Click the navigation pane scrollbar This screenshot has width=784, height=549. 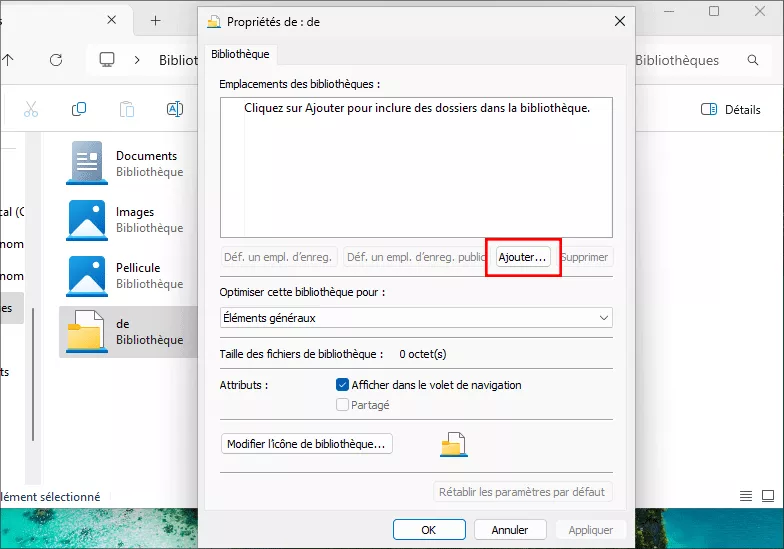(x=33, y=374)
